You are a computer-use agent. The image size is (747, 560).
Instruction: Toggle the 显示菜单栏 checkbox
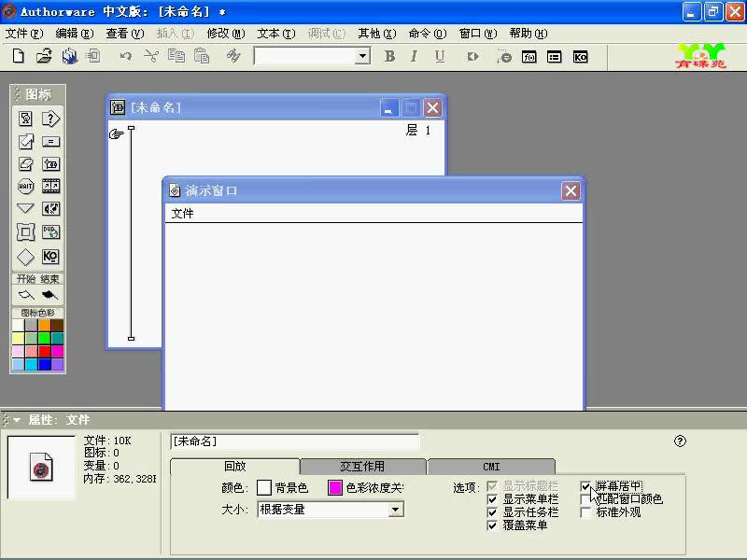click(x=492, y=499)
